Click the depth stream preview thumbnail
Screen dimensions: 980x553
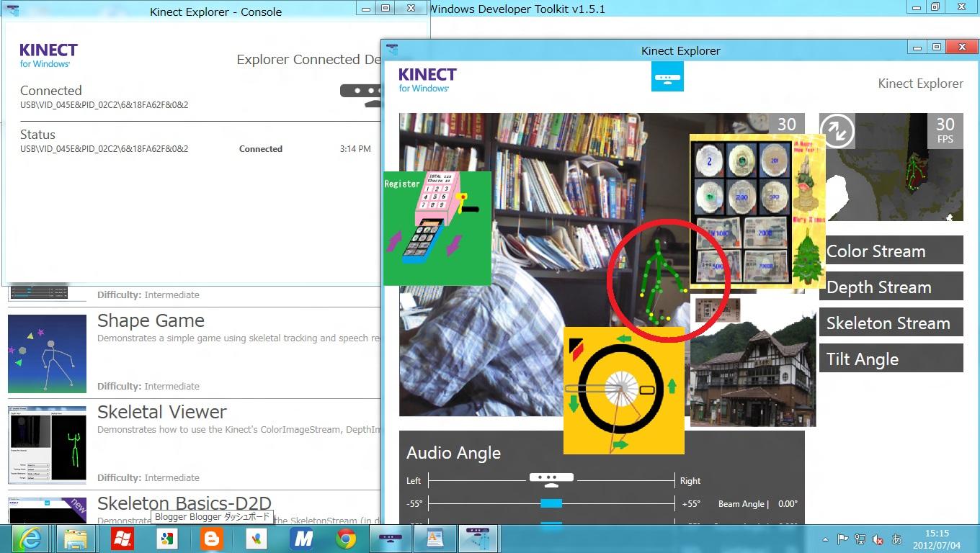pos(891,167)
